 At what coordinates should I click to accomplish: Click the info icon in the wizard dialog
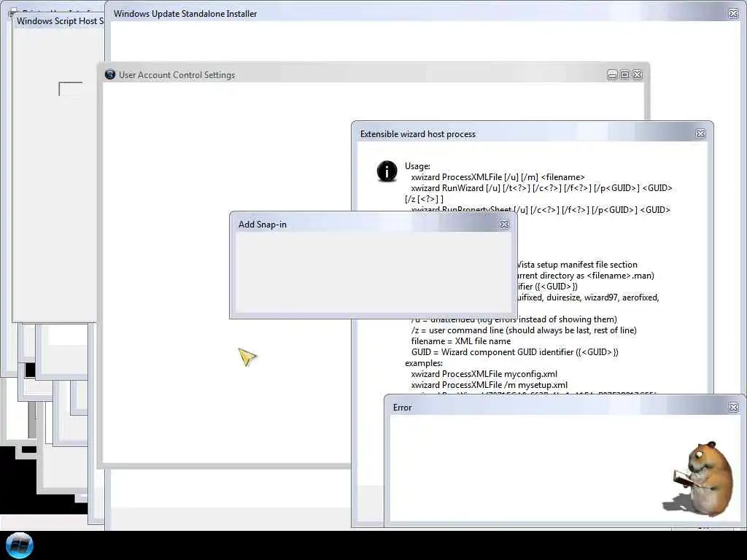(x=387, y=171)
